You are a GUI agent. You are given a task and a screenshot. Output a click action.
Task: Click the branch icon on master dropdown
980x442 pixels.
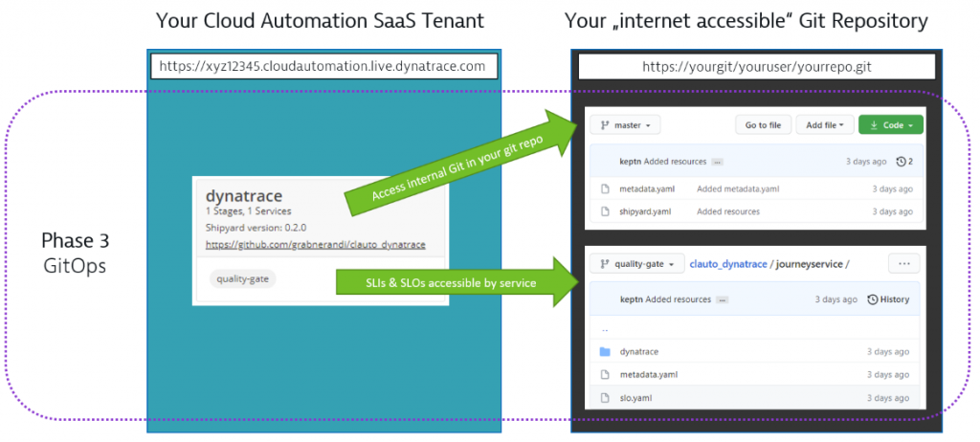[x=605, y=125]
